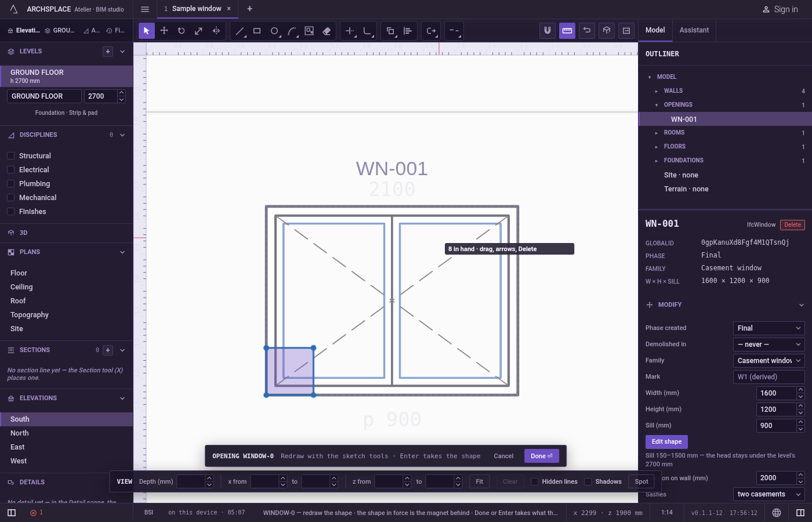
Task: Expand the WALLS node in outliner
Action: tap(657, 91)
